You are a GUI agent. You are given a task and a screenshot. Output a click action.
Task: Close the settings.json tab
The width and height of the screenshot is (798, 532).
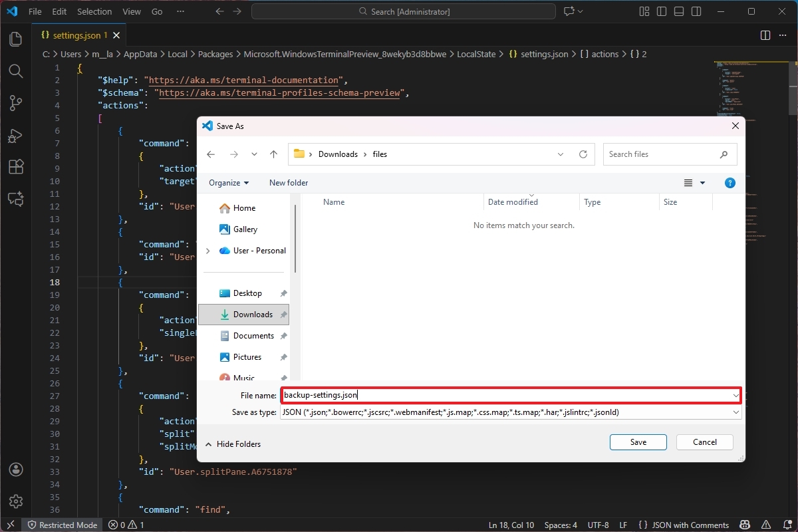(x=116, y=35)
